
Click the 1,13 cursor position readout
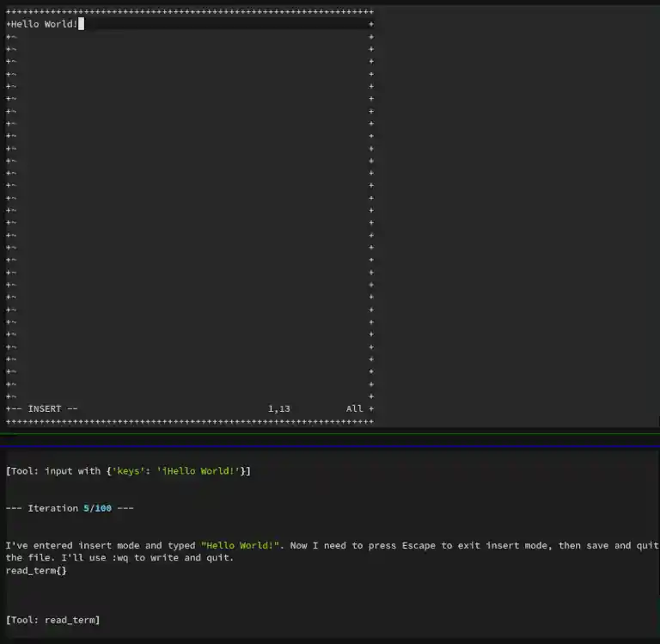[278, 408]
